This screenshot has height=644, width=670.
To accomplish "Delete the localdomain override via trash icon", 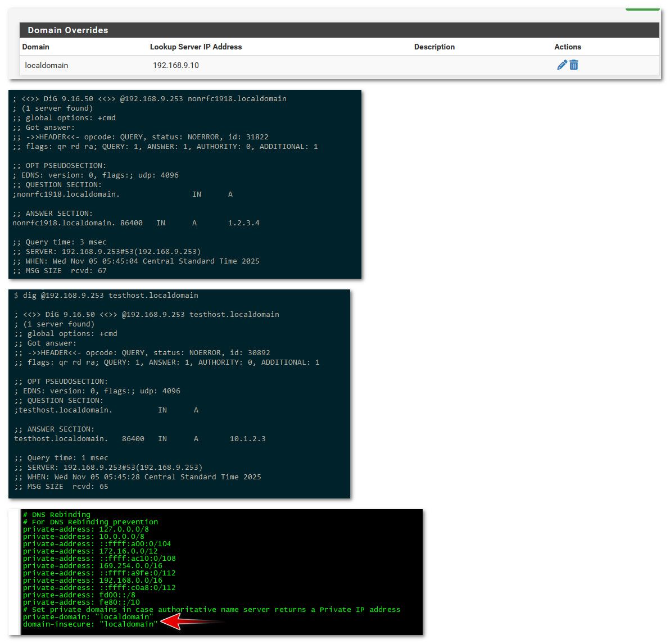I will pos(574,65).
